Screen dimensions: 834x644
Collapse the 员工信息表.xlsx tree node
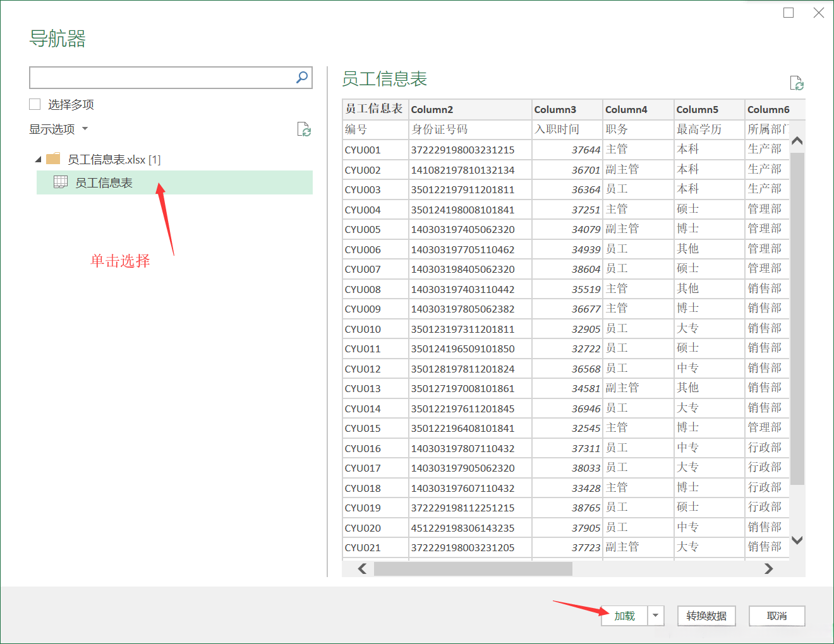pos(38,160)
